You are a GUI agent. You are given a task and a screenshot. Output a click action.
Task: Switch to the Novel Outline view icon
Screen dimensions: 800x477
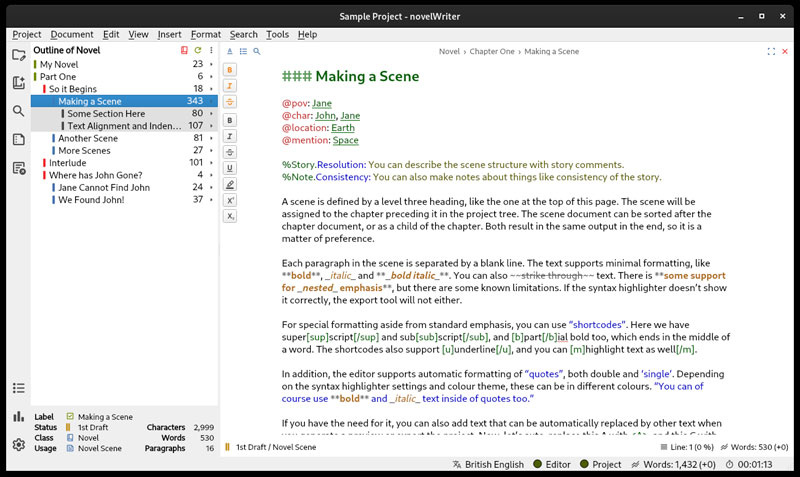(x=19, y=139)
